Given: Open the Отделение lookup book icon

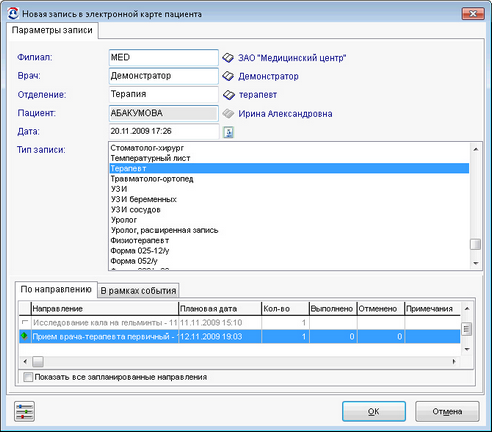Looking at the screenshot, I should [x=229, y=95].
